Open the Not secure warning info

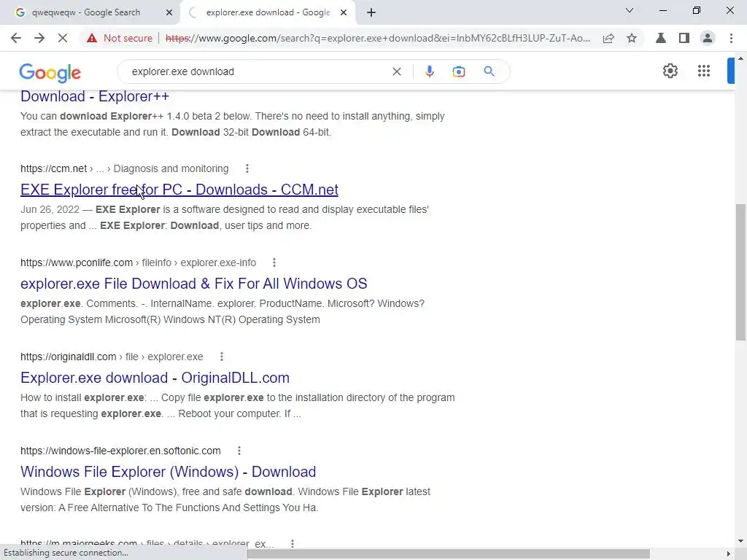pos(120,38)
